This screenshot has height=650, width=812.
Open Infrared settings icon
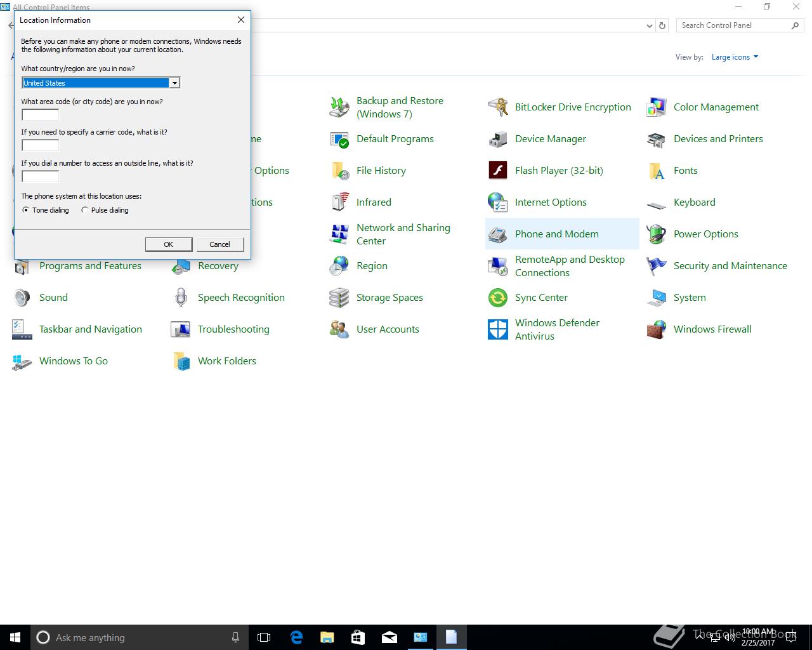(x=339, y=202)
